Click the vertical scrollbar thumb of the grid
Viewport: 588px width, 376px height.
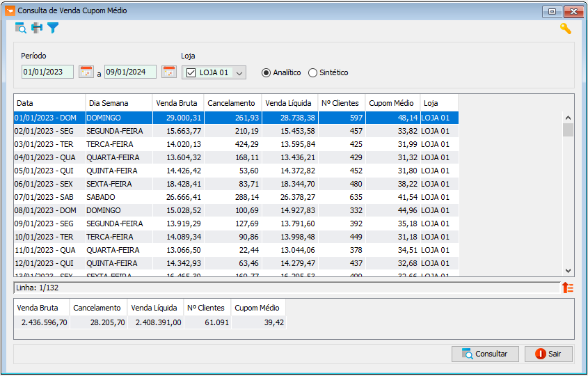click(x=568, y=130)
